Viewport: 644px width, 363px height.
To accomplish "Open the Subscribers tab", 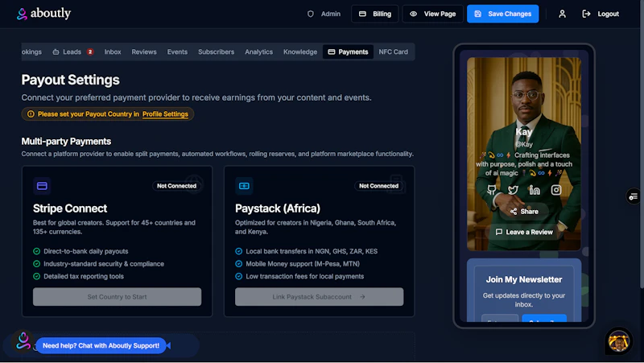I will [x=216, y=52].
